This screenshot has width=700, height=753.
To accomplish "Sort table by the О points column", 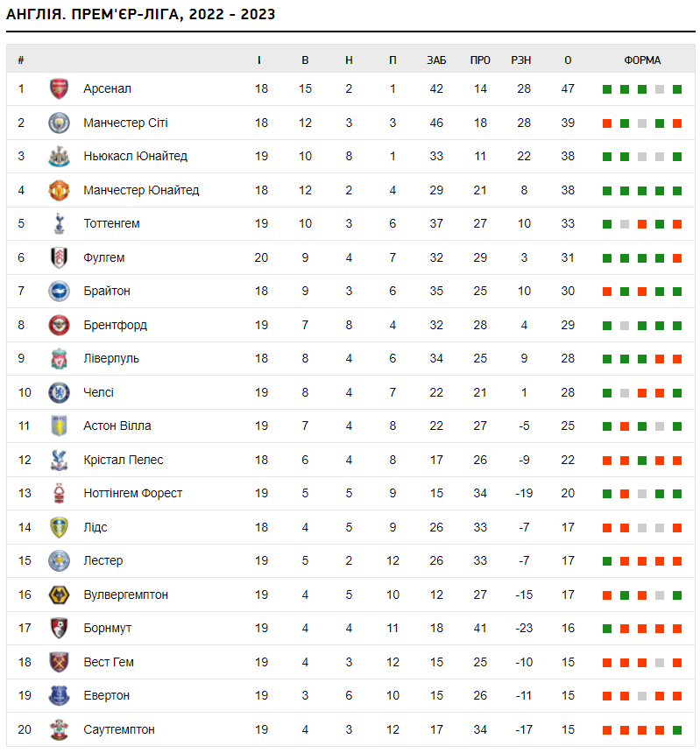I will 568,60.
